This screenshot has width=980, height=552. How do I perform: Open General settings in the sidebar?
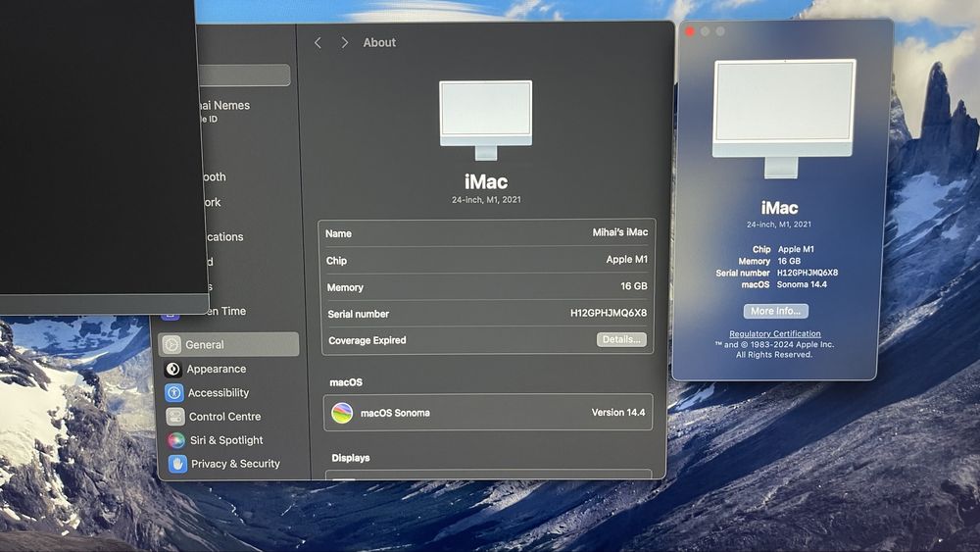[228, 344]
